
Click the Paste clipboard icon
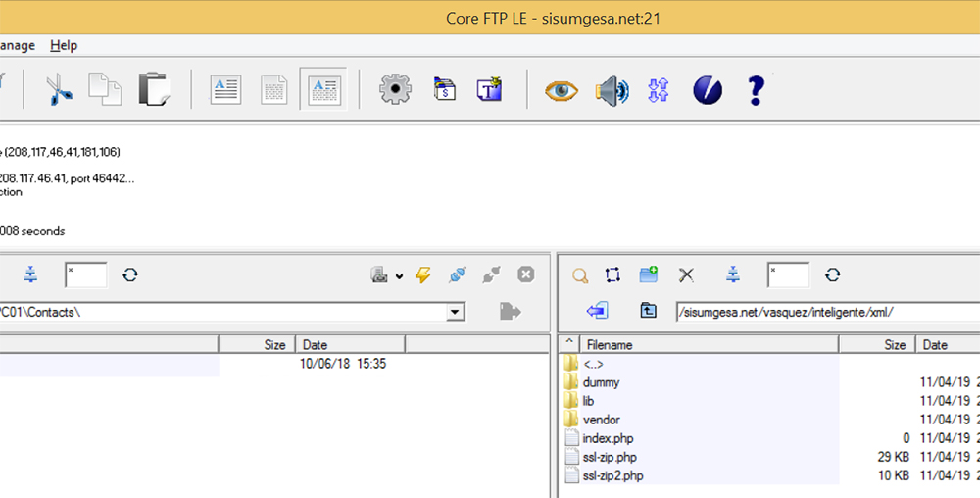click(154, 89)
